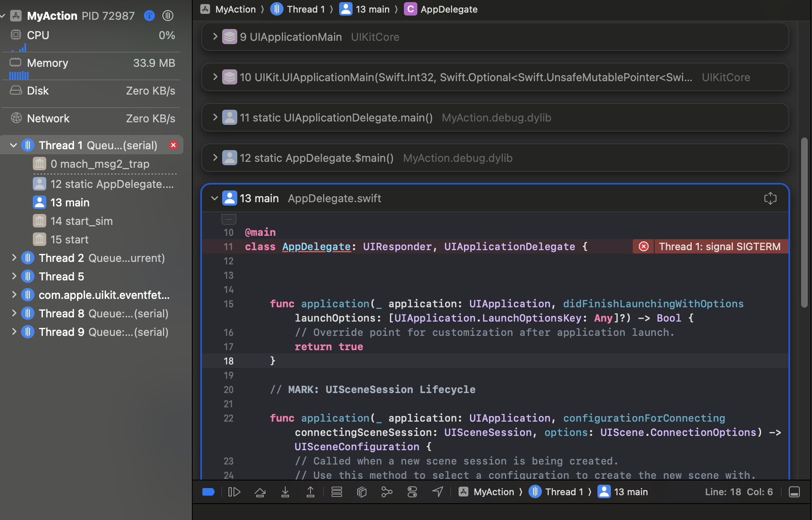Image resolution: width=812 pixels, height=520 pixels.
Task: Toggle the breakpoints activation button
Action: pos(209,492)
